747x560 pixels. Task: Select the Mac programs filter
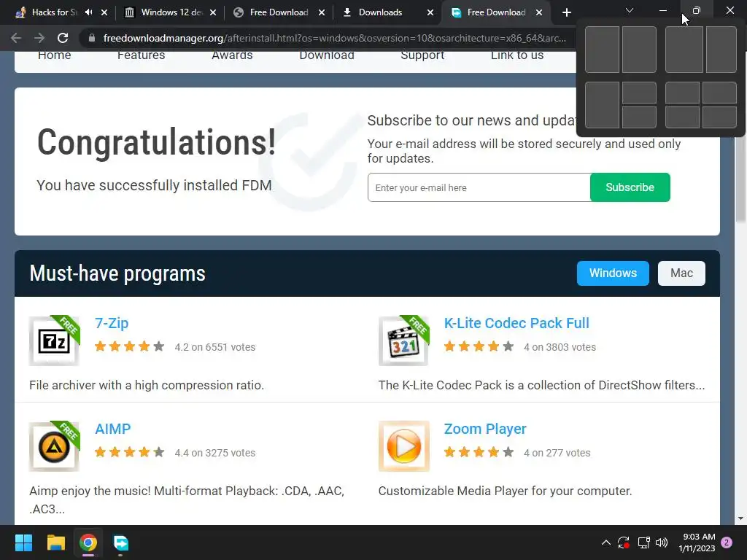(681, 273)
